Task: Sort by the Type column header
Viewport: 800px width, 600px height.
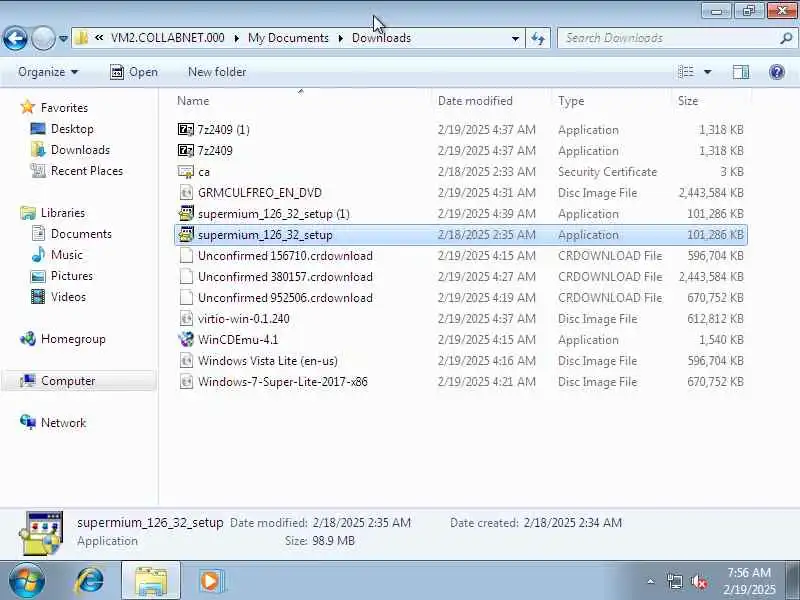Action: 571,101
